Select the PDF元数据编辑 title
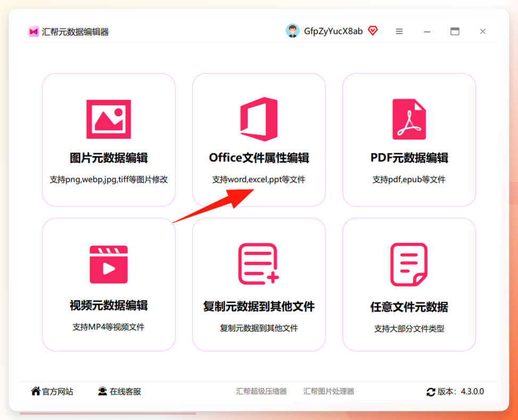Viewport: 518px width, 420px height. 409,158
